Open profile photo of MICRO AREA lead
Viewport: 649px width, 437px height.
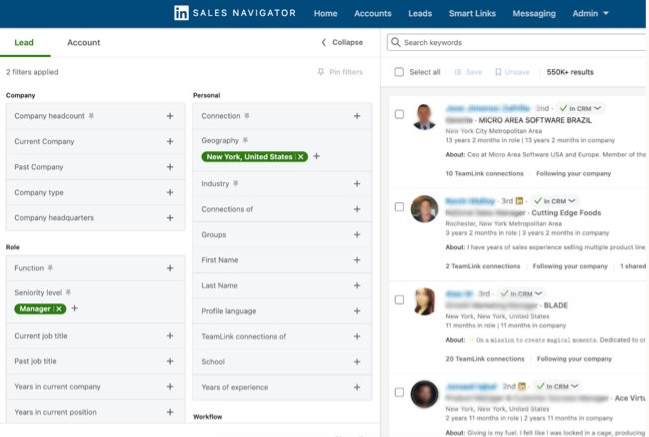[424, 116]
